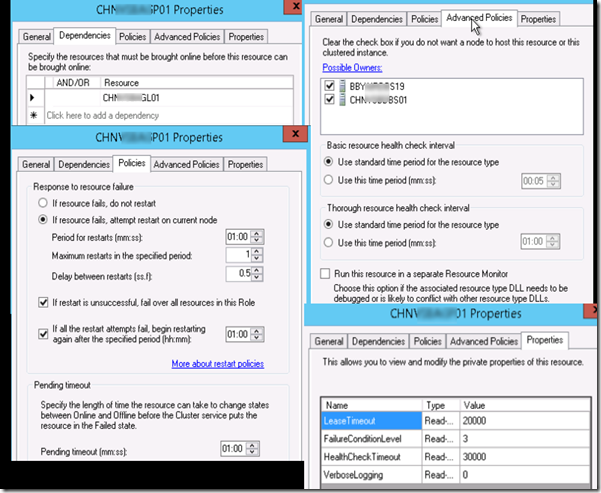Switch to Dependencies tab in the restart Policies dialog
601x493 pixels.
click(x=84, y=164)
